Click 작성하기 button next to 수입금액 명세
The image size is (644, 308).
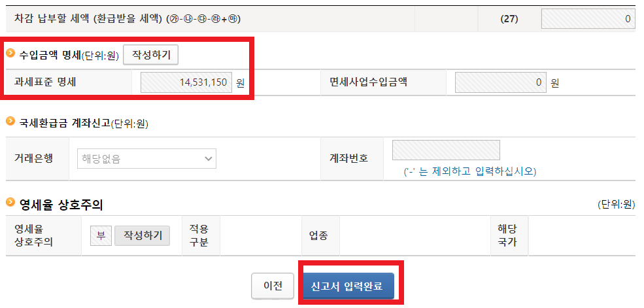(x=151, y=55)
